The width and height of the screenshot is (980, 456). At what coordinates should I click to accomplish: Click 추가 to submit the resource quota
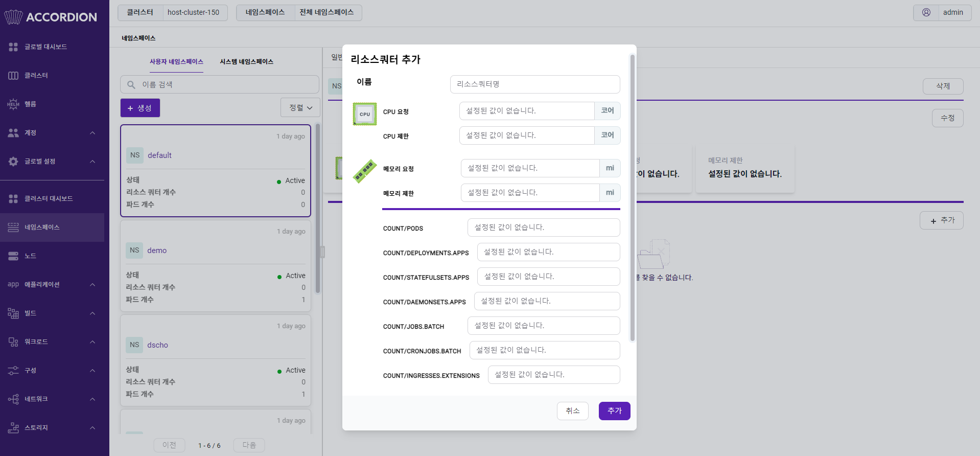coord(614,411)
